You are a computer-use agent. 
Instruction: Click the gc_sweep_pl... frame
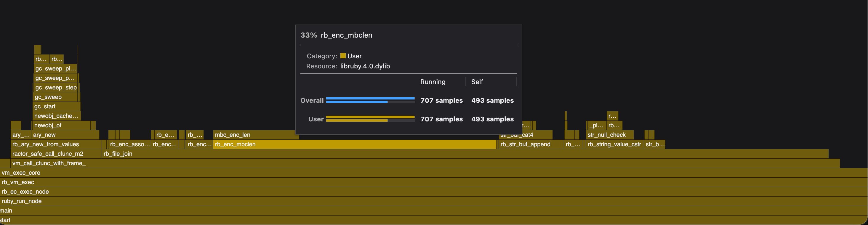pyautogui.click(x=55, y=69)
